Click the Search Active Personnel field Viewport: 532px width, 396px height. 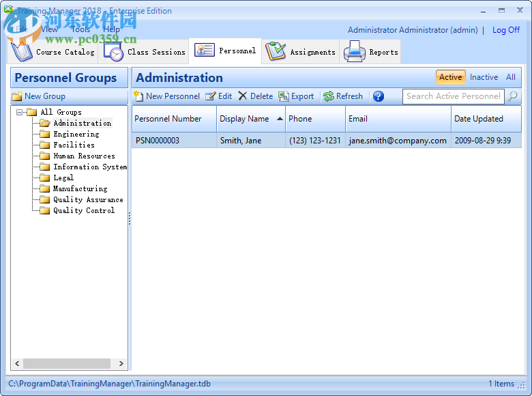point(454,96)
